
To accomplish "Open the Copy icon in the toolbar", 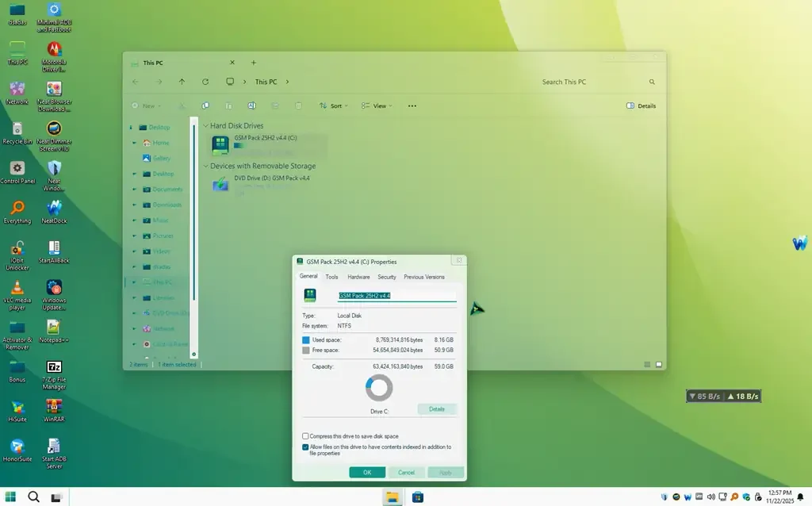I will pos(205,105).
